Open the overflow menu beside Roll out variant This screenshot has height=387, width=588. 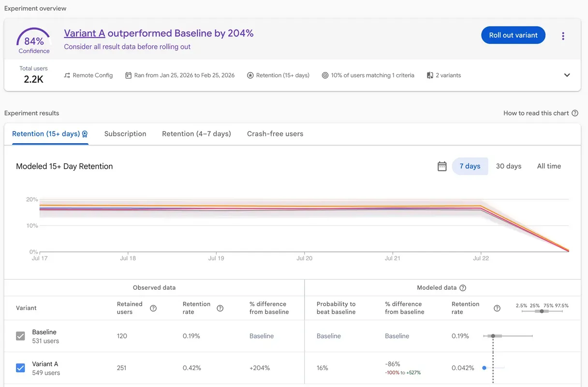[x=563, y=35]
